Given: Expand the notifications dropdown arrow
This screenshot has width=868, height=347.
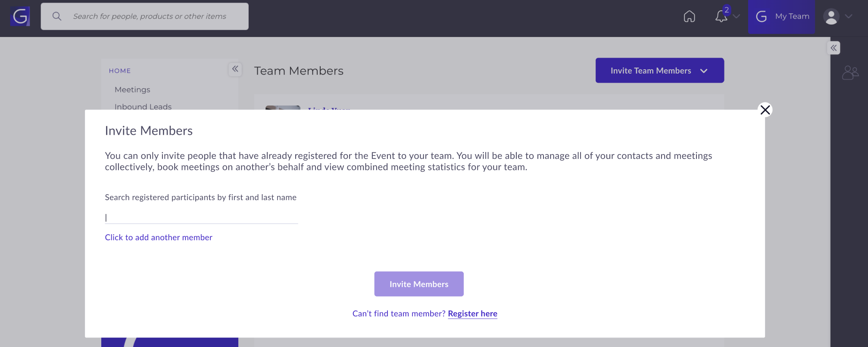Looking at the screenshot, I should [737, 16].
